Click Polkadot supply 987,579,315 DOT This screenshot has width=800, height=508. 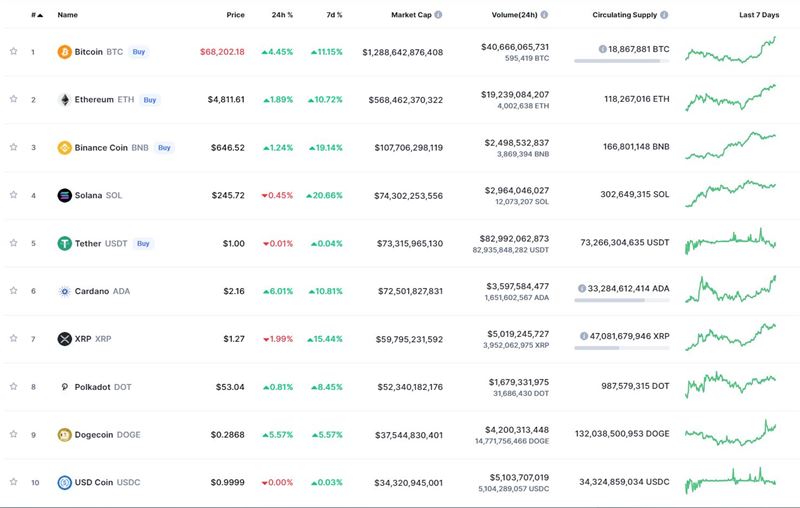pyautogui.click(x=635, y=386)
